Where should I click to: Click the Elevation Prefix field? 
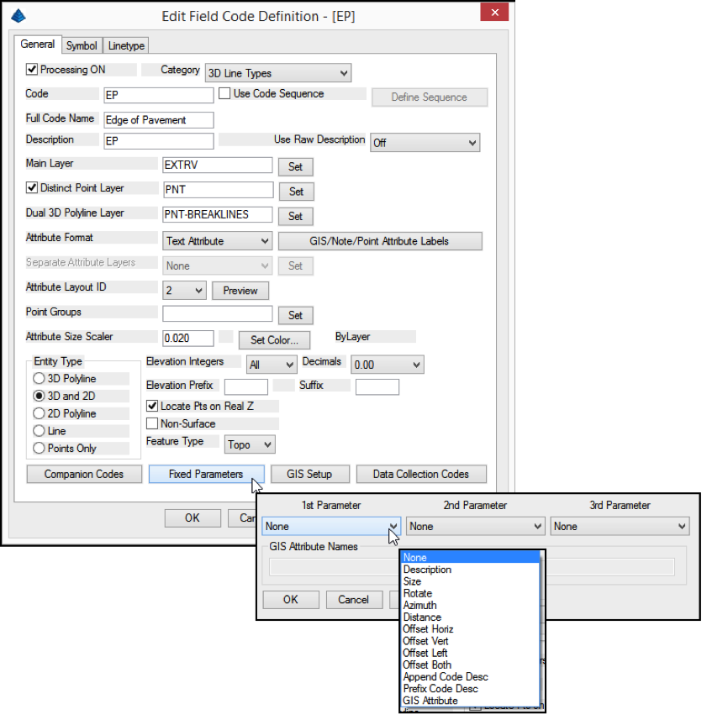coord(246,386)
